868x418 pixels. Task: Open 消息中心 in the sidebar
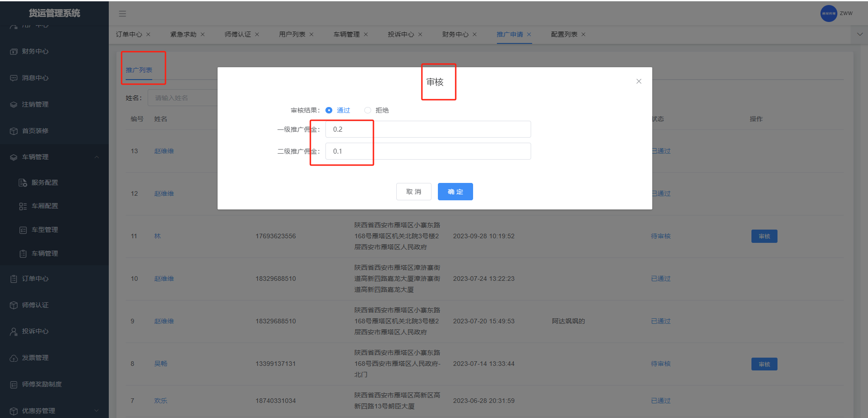click(x=35, y=78)
